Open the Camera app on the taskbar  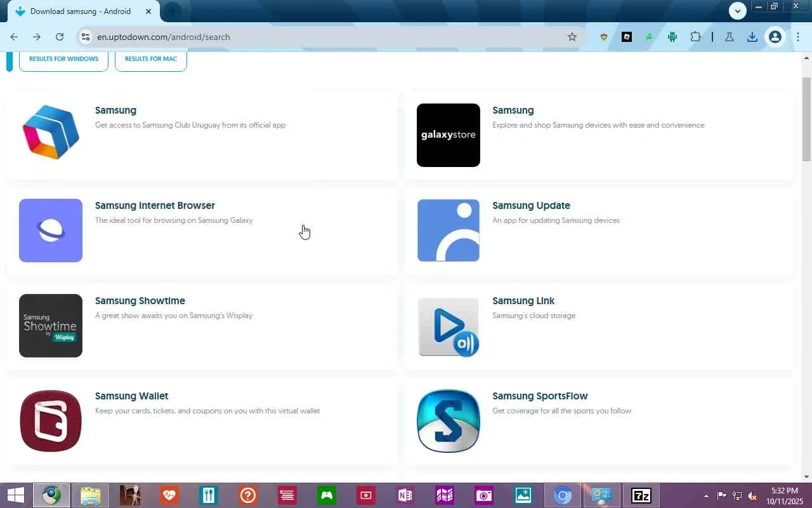click(484, 495)
